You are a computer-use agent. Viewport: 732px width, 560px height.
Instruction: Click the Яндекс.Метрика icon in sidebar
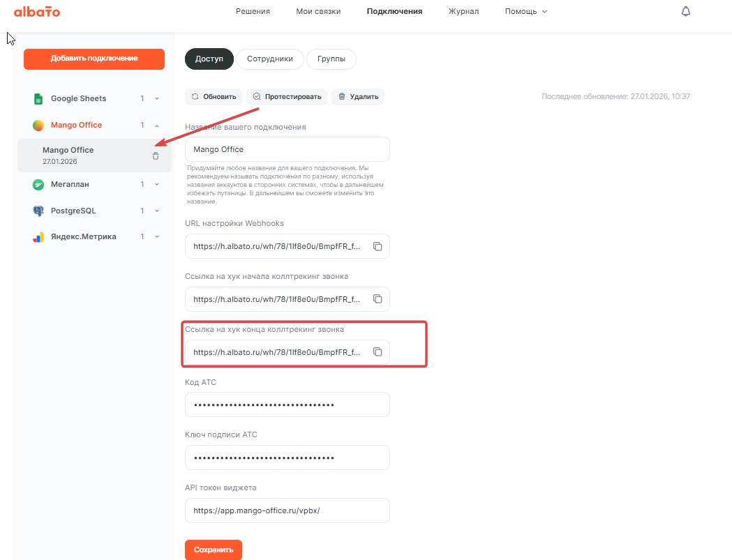coord(38,237)
